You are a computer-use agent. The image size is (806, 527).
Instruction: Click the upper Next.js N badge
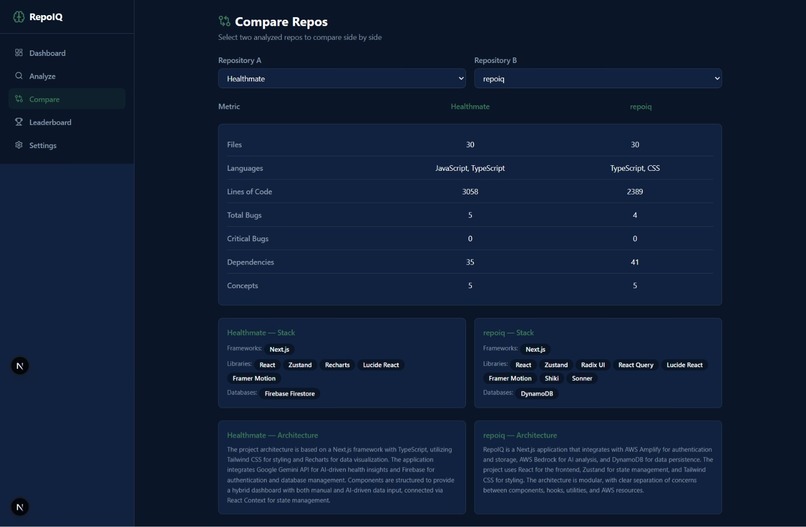[x=20, y=366]
